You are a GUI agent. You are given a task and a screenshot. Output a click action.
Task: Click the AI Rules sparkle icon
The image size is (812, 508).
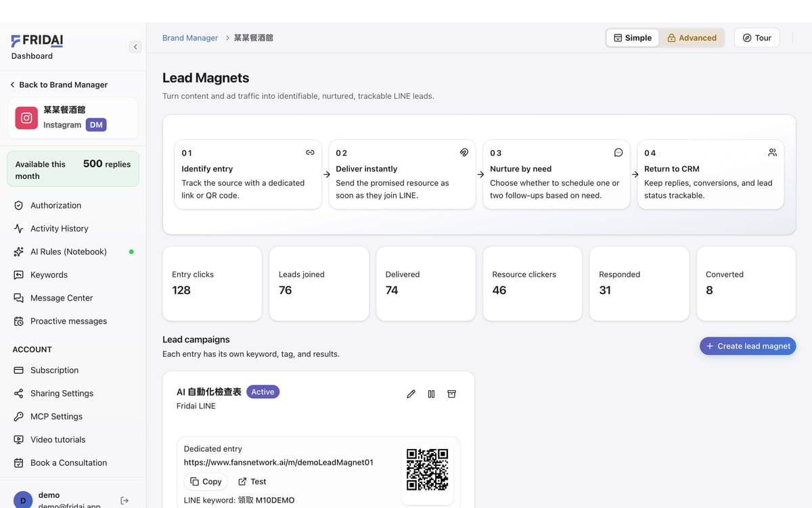[x=18, y=251]
